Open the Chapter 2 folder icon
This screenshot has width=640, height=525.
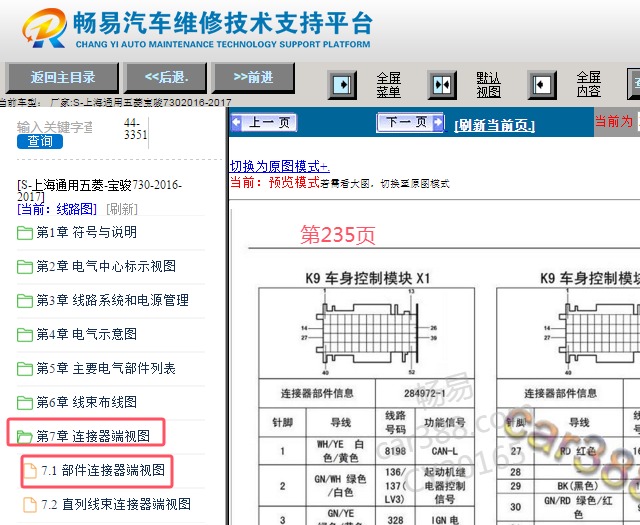tap(25, 267)
